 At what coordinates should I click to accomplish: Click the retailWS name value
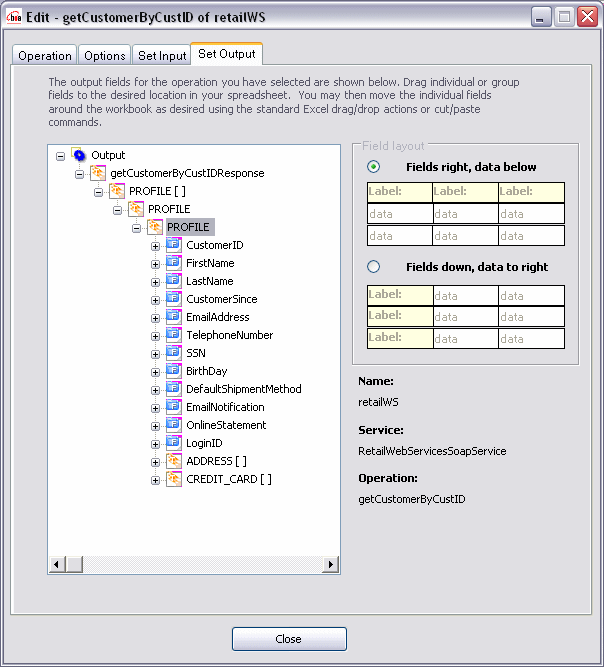tap(378, 402)
